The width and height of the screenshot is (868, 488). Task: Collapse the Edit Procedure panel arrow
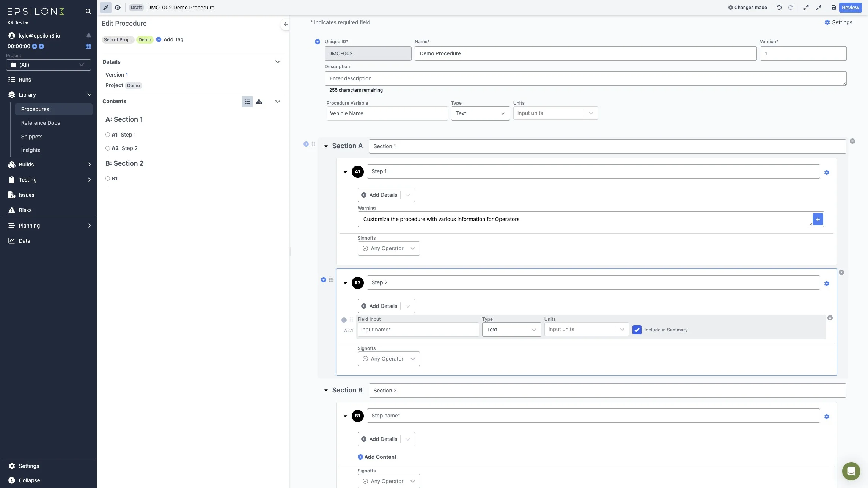[x=286, y=24]
